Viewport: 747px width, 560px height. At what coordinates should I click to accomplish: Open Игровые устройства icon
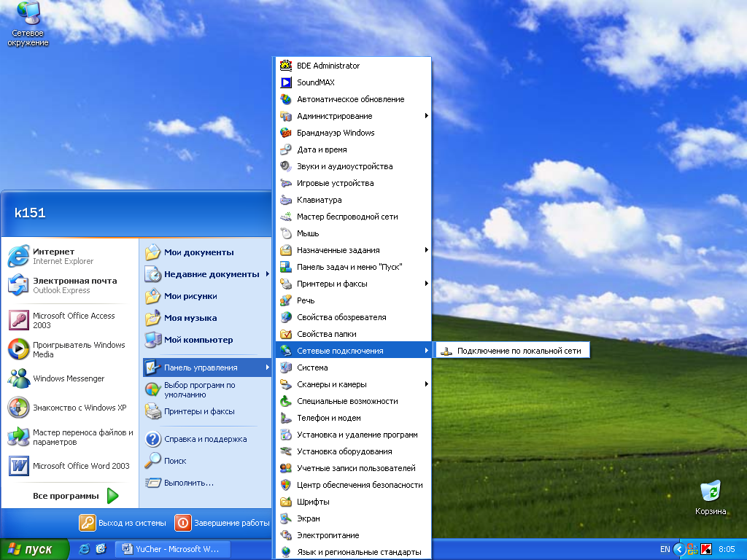pyautogui.click(x=286, y=183)
